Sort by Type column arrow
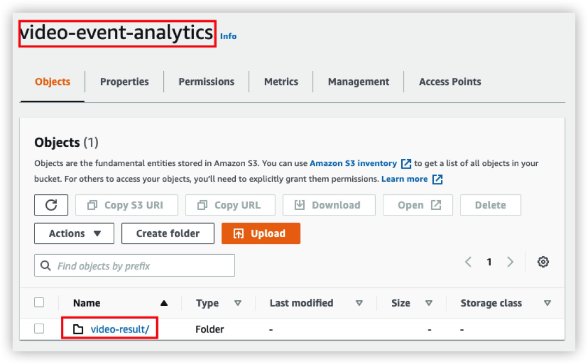588x364 pixels. click(237, 303)
